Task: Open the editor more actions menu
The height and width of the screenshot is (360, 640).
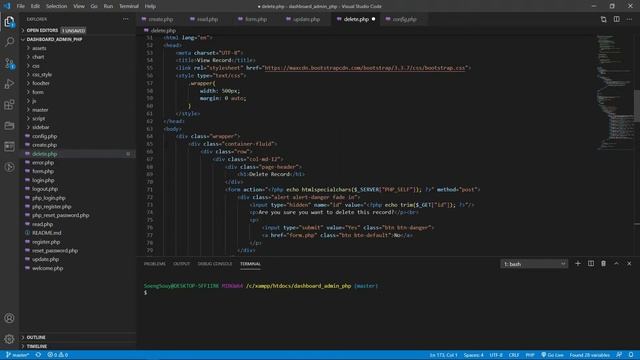Action: (629, 19)
